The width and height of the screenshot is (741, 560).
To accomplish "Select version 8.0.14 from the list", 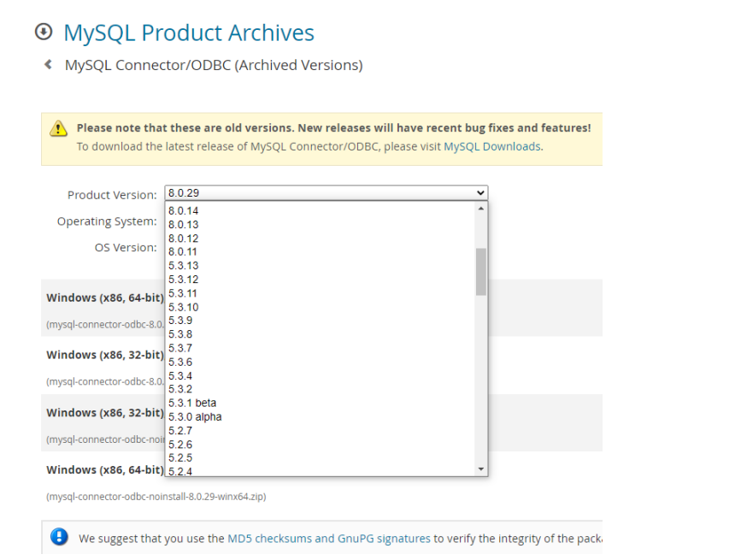I will [x=184, y=211].
